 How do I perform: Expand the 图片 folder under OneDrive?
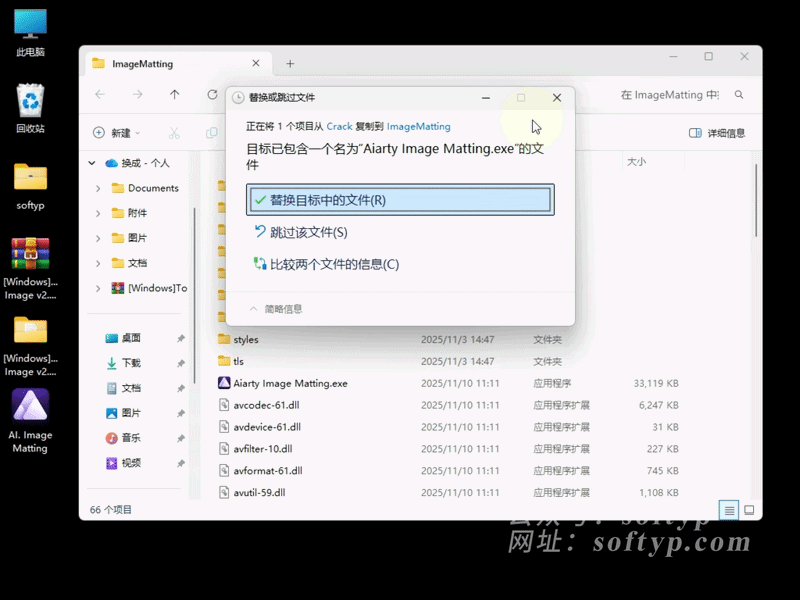point(98,238)
